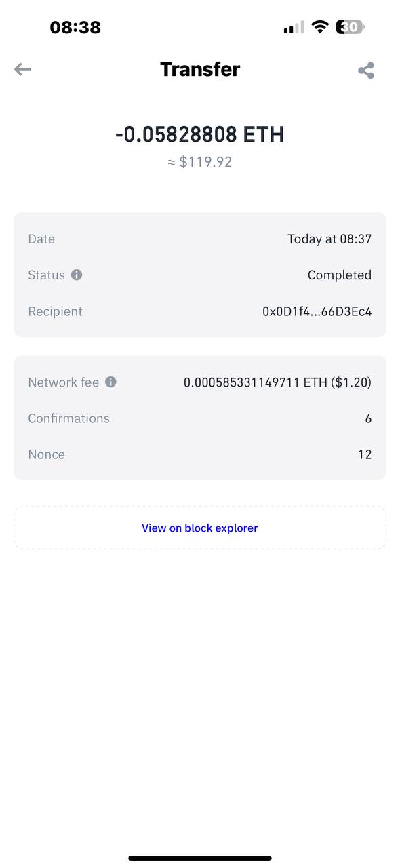
Task: Tap the cellular signal bars
Action: pyautogui.click(x=294, y=28)
